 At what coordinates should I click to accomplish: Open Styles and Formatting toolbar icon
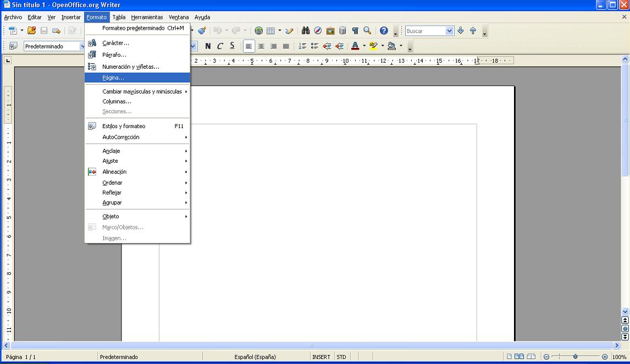(13, 46)
